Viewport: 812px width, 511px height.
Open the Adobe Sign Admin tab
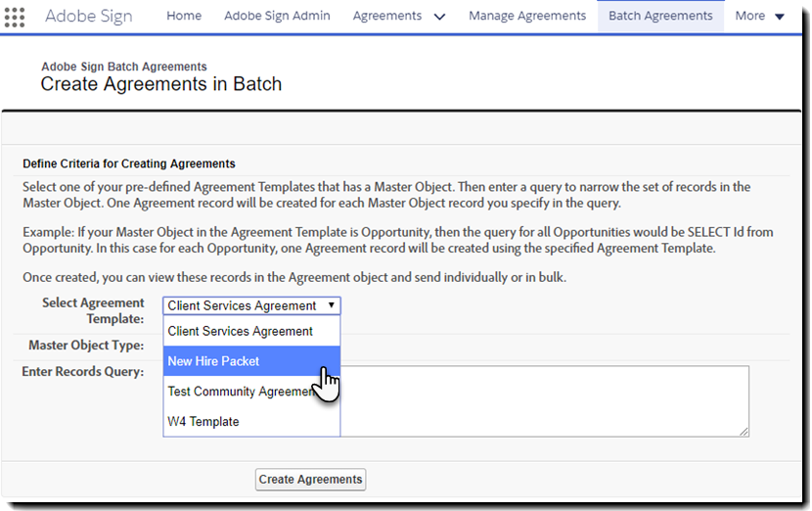[277, 16]
